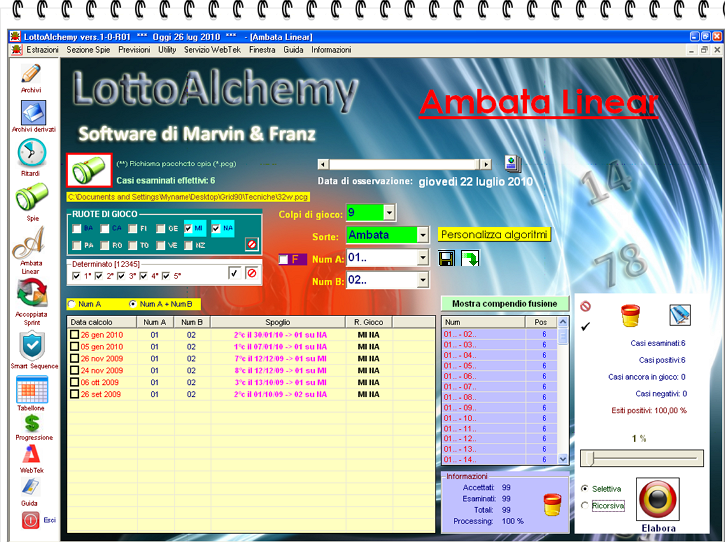Toggle the 5° determinato checkbox
This screenshot has height=542, width=725.
[166, 276]
